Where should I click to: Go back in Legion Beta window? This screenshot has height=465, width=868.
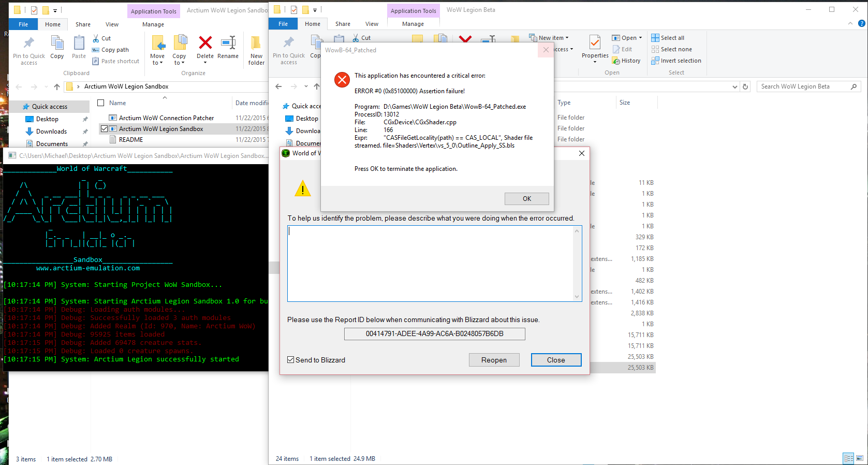point(278,86)
